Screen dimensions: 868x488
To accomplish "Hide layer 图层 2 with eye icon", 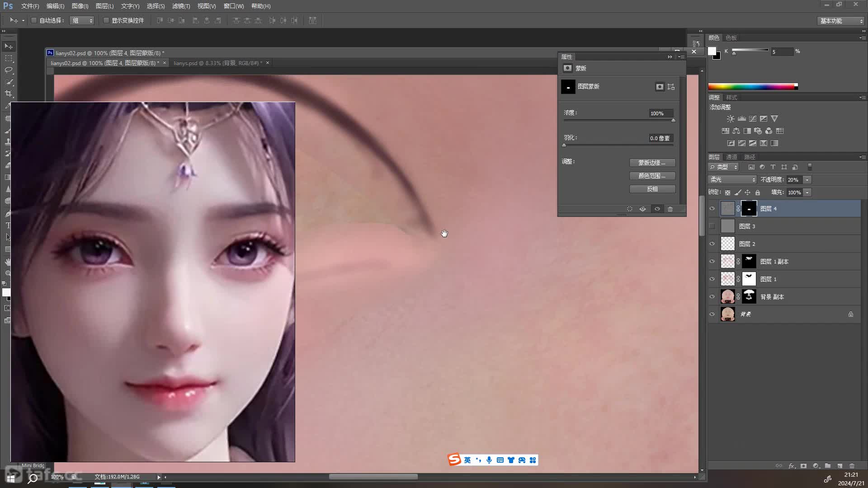I will 712,244.
